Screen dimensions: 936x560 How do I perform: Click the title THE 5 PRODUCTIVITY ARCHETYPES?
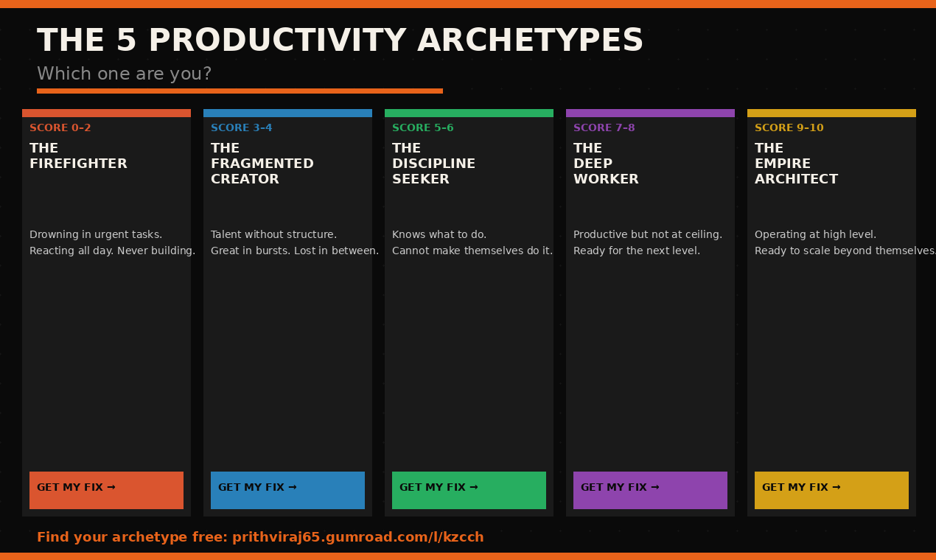click(340, 41)
